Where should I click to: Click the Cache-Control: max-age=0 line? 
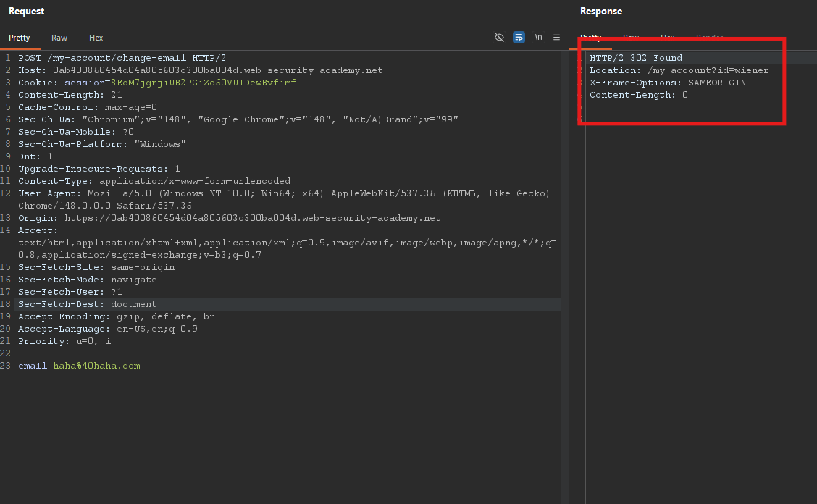click(88, 107)
